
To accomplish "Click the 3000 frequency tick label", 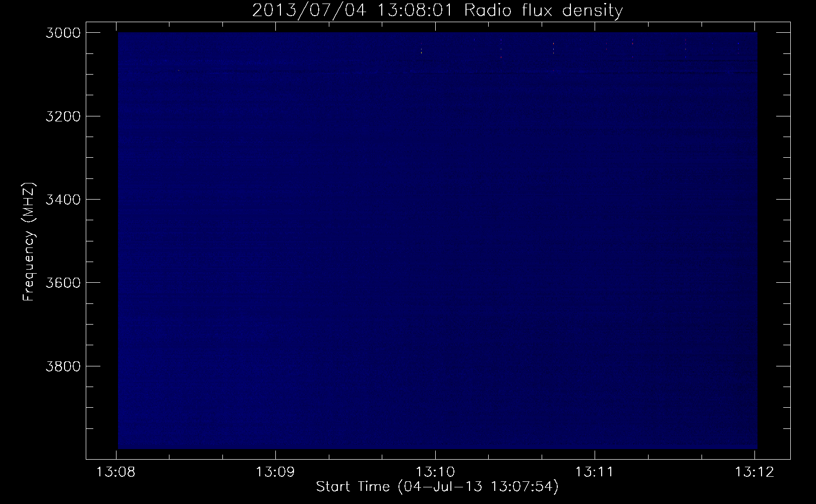I will [x=63, y=33].
